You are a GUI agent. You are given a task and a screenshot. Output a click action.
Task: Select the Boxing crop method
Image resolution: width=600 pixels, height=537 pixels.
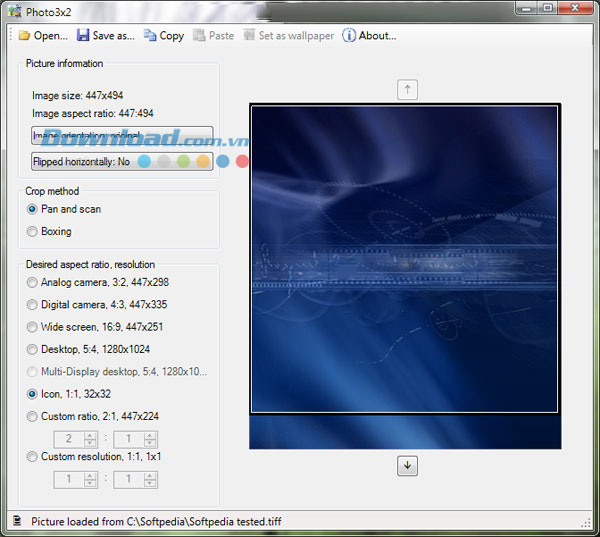(33, 232)
